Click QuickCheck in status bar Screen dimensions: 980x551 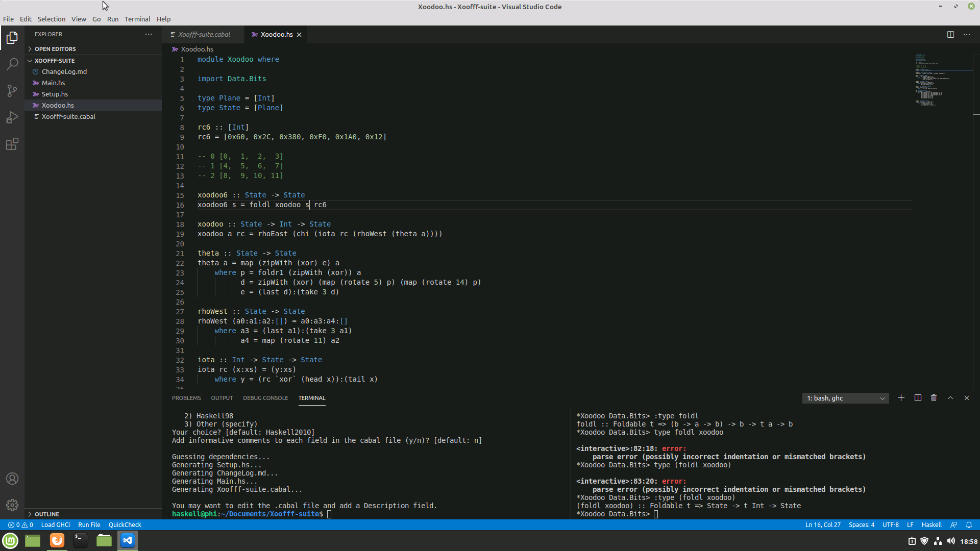125,525
